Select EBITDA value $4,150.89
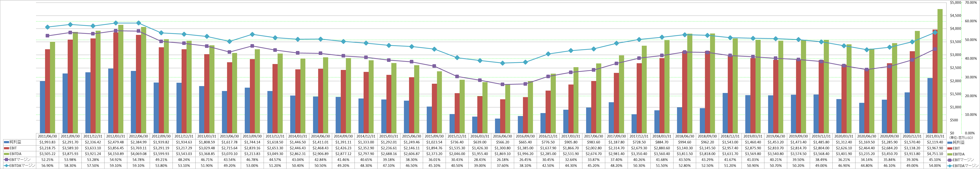Viewport: 980px width, 169px height. pyautogui.click(x=116, y=154)
